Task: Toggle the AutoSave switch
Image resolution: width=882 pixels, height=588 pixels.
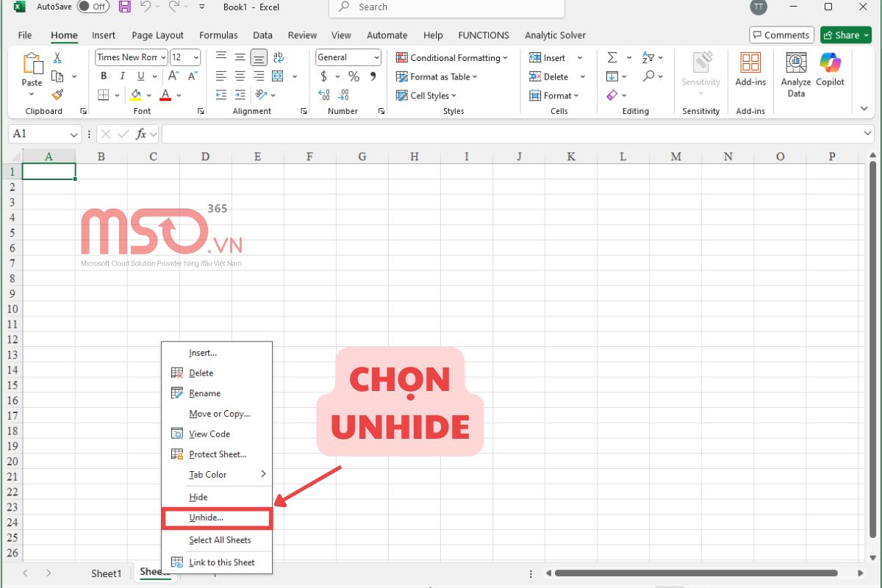Action: [93, 7]
